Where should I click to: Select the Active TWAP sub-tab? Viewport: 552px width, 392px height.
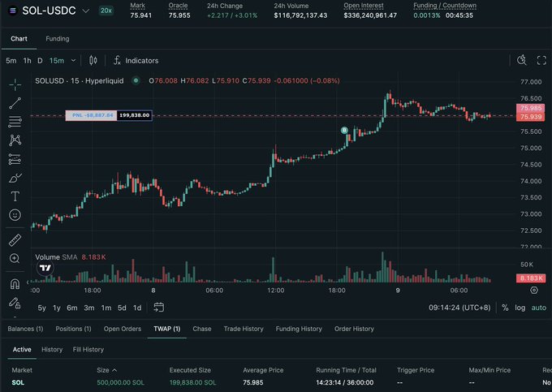click(x=22, y=350)
